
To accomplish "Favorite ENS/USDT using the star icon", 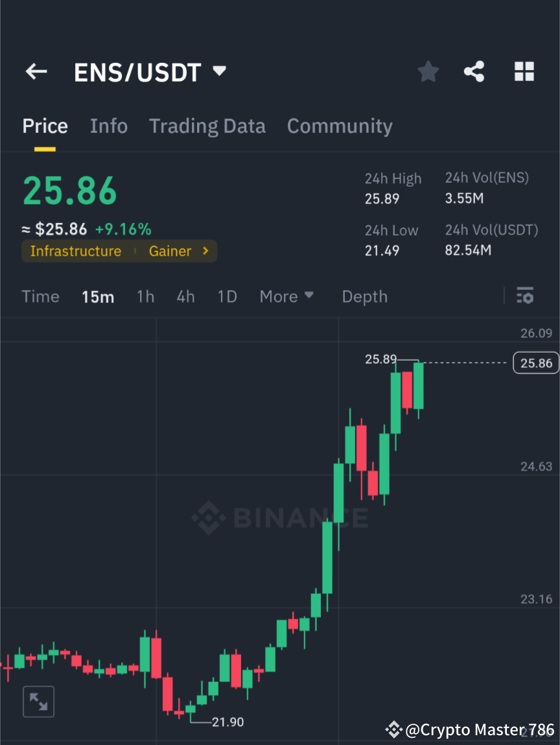I will coord(428,71).
